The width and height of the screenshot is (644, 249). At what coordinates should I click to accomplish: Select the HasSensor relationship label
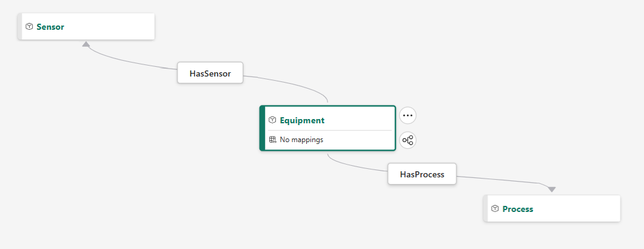click(210, 73)
